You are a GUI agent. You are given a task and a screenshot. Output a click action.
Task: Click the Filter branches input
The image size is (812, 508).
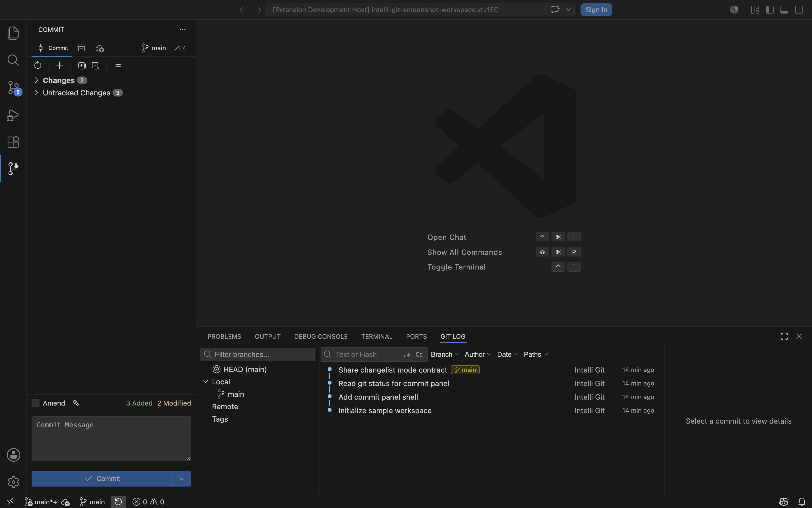point(257,354)
